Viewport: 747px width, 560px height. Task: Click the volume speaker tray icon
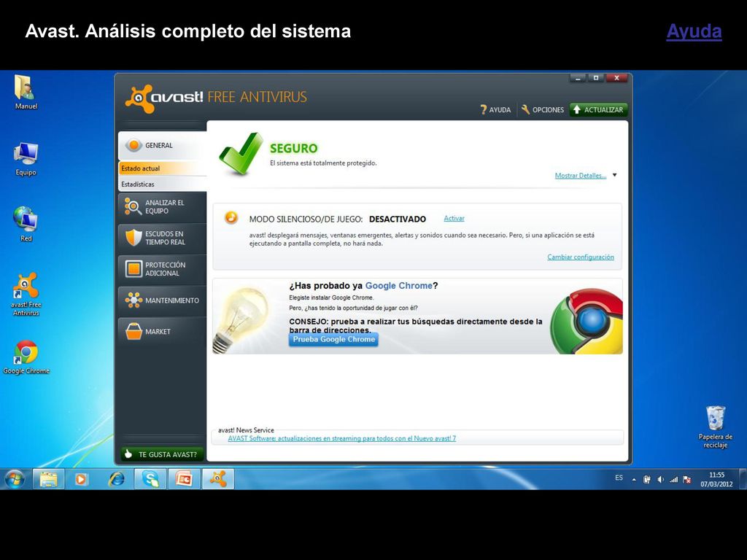coord(660,480)
